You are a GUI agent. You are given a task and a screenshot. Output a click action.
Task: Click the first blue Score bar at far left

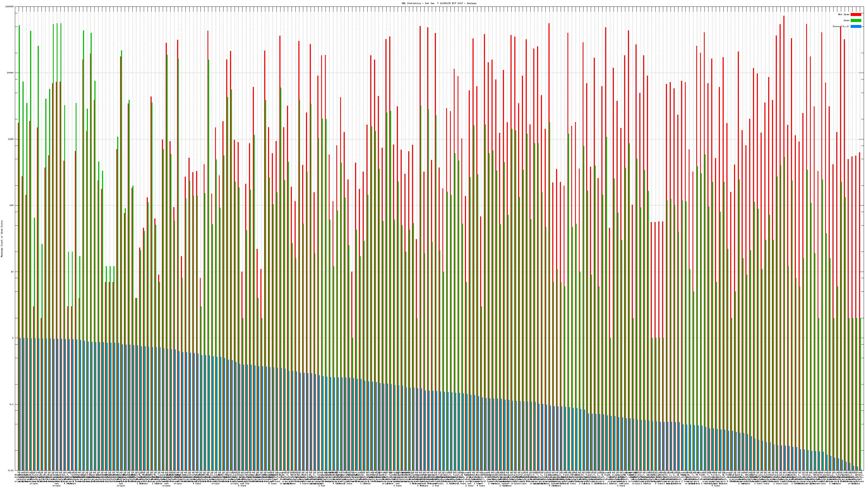[x=20, y=404]
